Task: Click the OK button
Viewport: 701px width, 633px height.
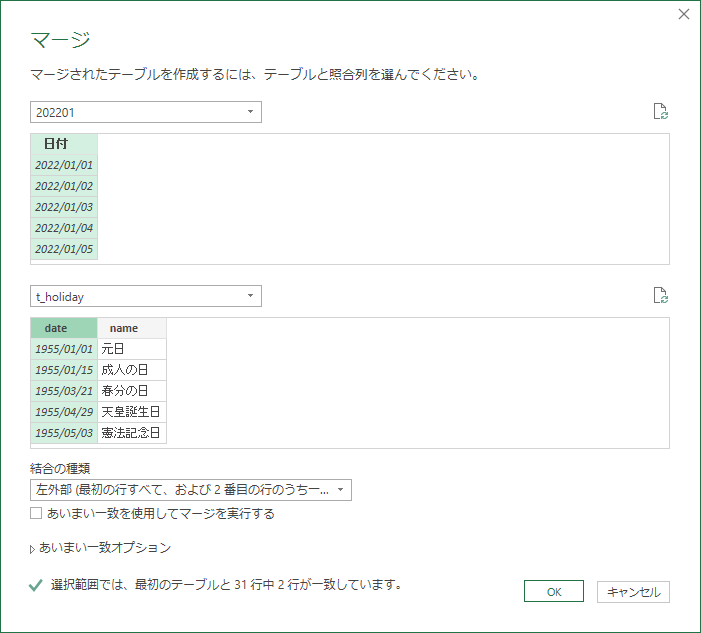Action: (x=554, y=591)
